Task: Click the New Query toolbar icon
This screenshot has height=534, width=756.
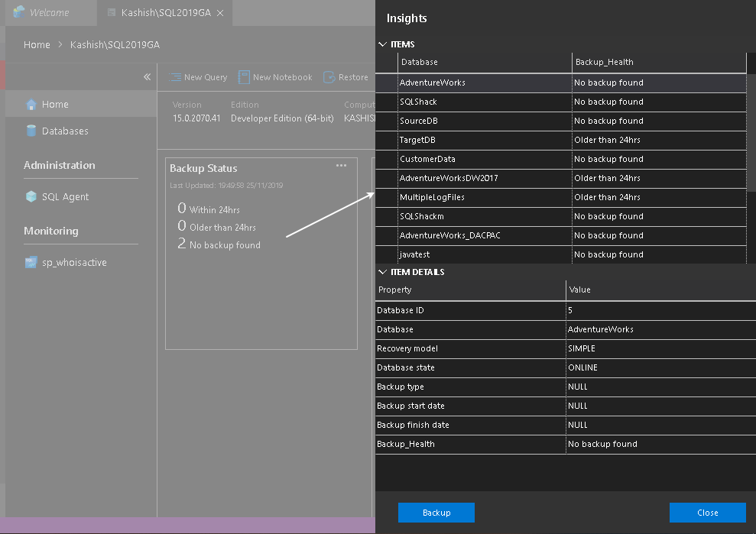Action: click(x=176, y=77)
